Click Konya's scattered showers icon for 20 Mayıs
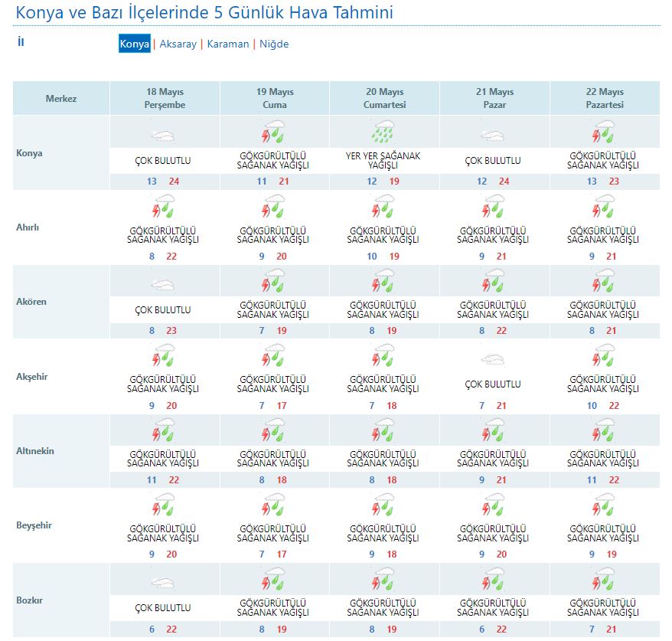Viewport: 672px width, 641px height. [x=383, y=134]
